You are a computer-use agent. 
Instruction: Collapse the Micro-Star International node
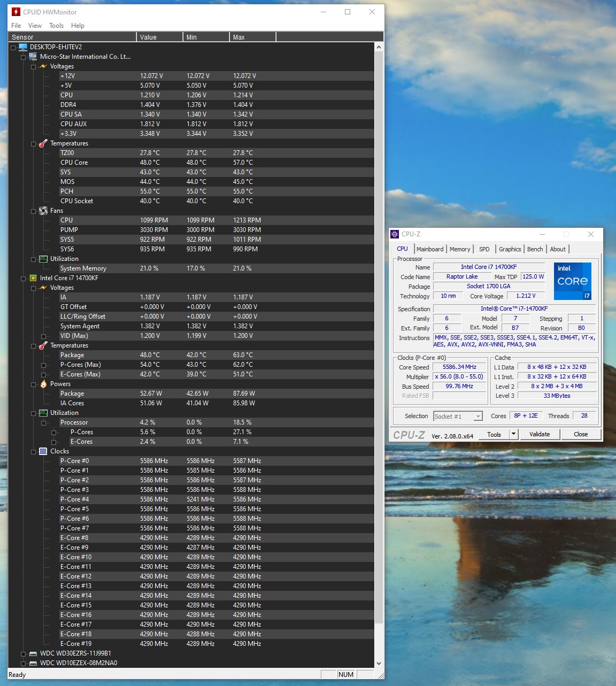coord(23,57)
